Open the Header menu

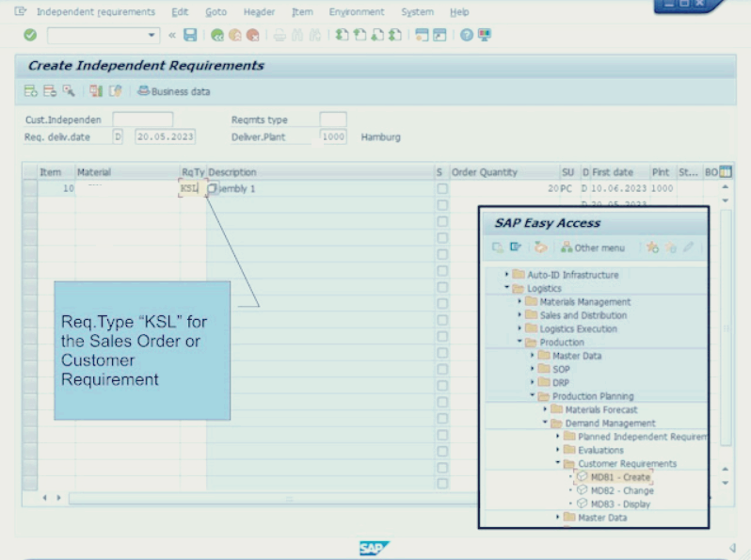(x=259, y=11)
